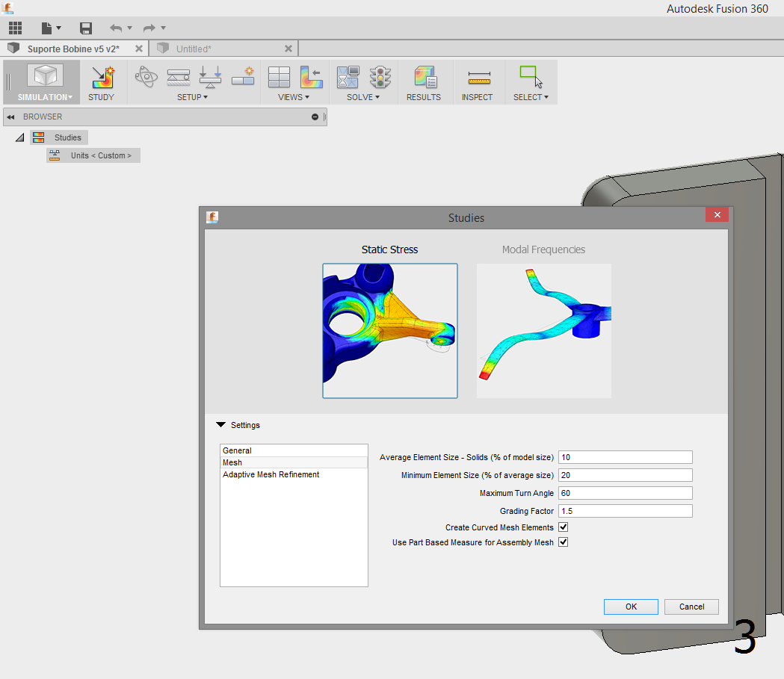Open the application grid menu icon
784x679 pixels.
point(15,28)
